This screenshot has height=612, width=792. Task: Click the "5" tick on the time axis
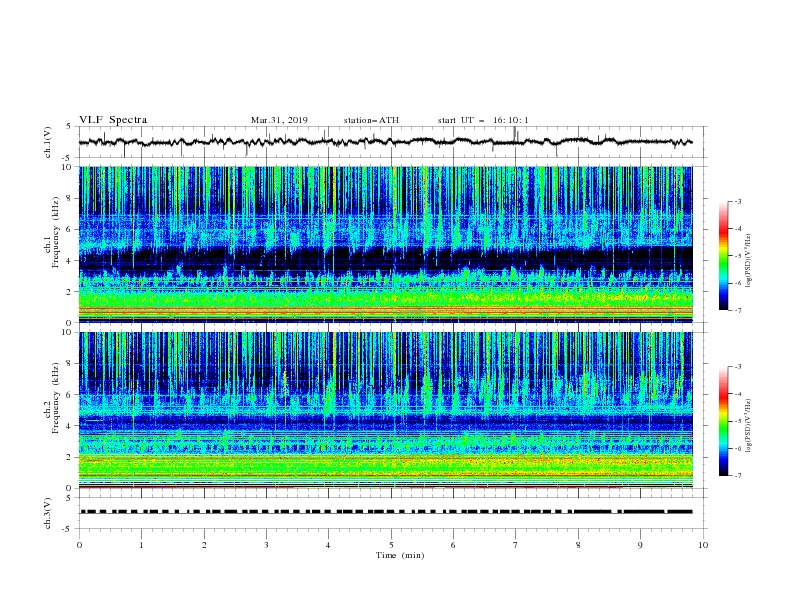[391, 545]
